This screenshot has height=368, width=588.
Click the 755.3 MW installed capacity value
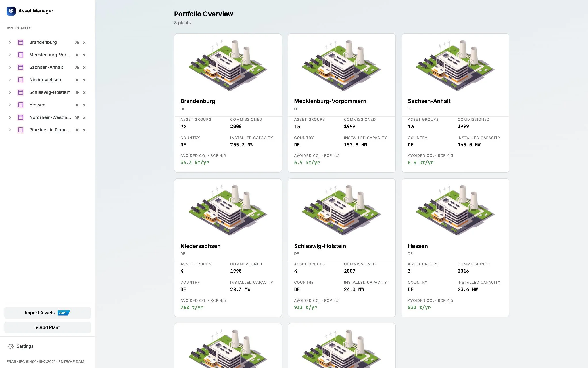(242, 145)
